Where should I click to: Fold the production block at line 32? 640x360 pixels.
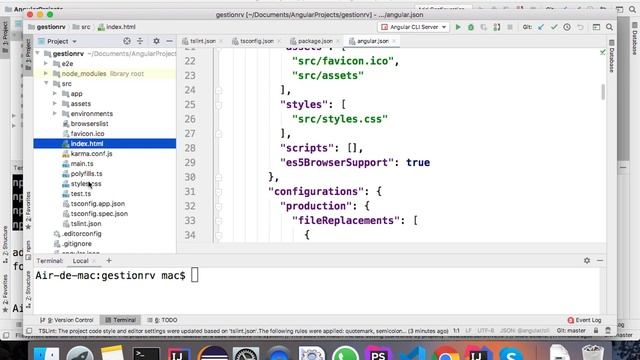pos(219,207)
